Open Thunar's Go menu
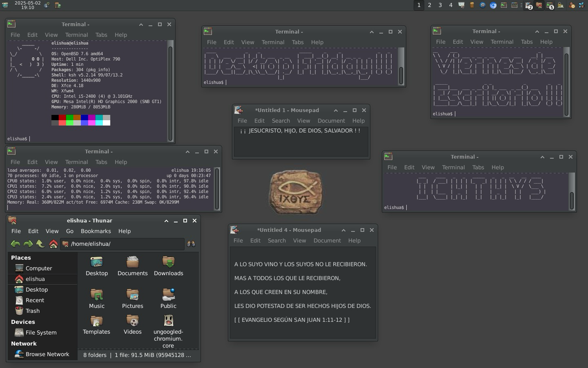The image size is (588, 368). tap(70, 231)
